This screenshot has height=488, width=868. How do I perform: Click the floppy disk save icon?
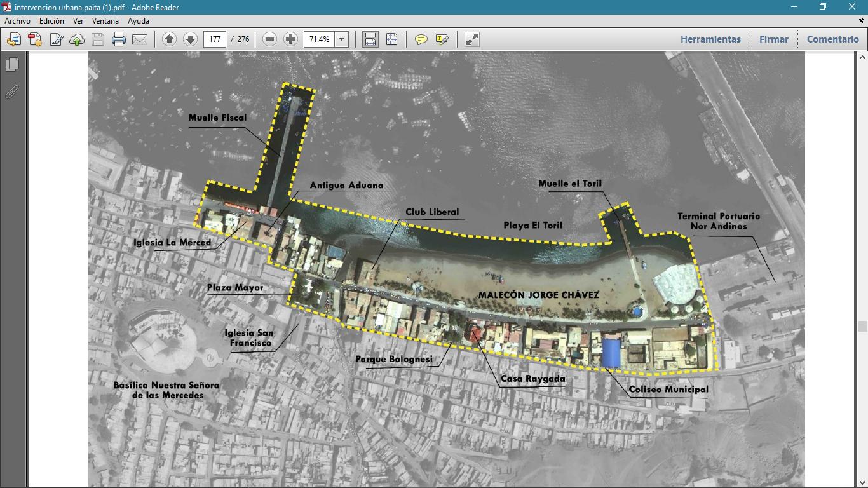(x=98, y=39)
